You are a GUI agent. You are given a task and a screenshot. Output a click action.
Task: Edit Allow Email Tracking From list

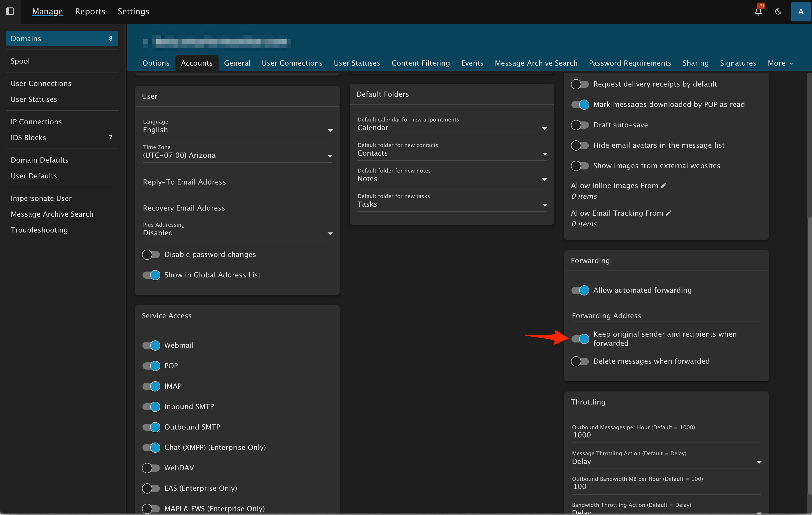pos(668,213)
